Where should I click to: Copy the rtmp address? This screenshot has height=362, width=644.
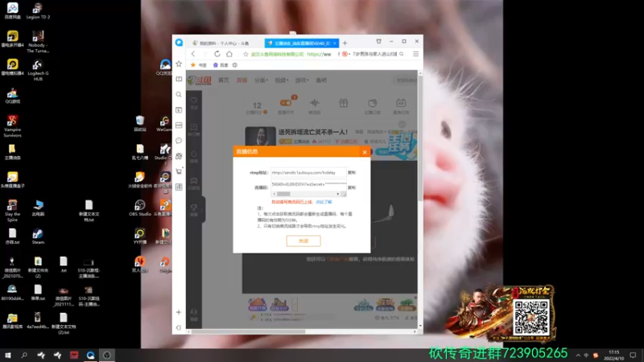pyautogui.click(x=352, y=173)
